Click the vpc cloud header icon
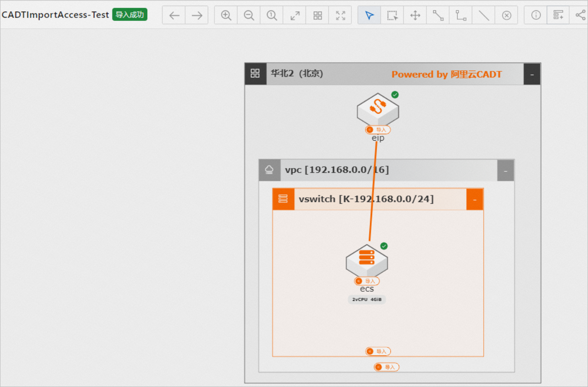Image resolution: width=588 pixels, height=387 pixels. point(270,170)
